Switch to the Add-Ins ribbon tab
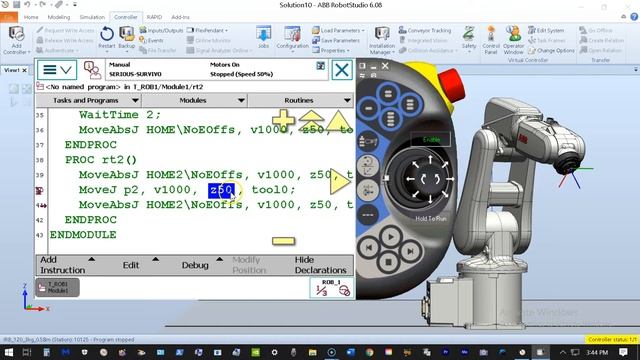 (x=180, y=17)
